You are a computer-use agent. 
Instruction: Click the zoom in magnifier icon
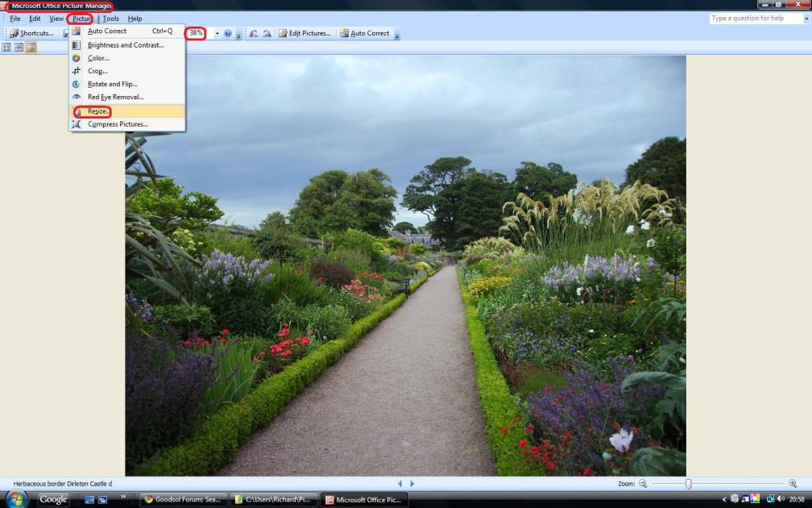click(x=793, y=483)
